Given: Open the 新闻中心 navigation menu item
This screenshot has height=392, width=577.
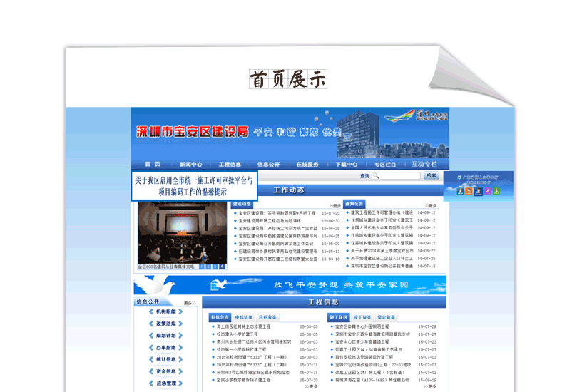Looking at the screenshot, I should tap(190, 164).
